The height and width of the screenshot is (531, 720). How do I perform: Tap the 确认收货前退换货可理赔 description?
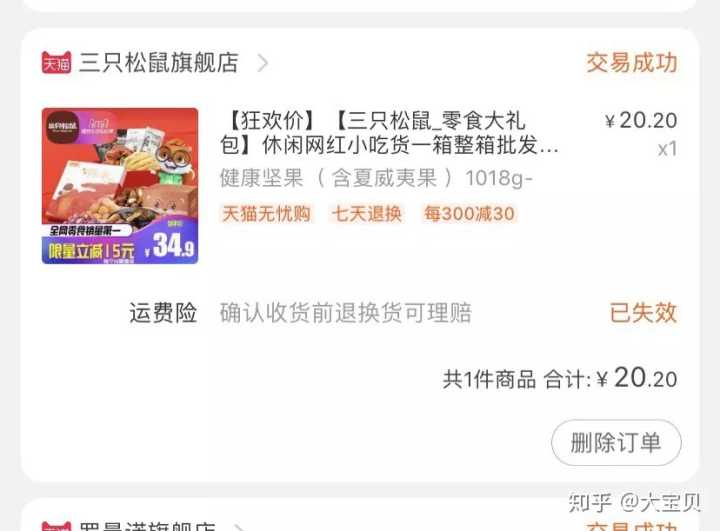pos(346,313)
